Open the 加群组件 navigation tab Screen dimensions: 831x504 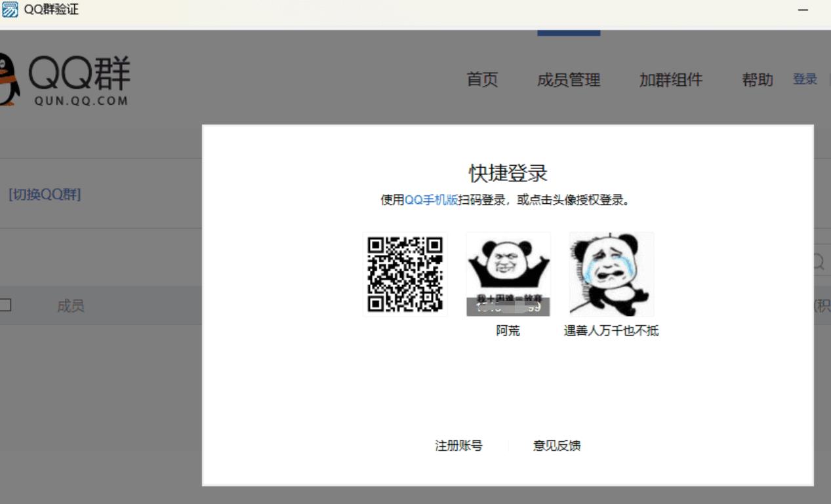pos(671,80)
